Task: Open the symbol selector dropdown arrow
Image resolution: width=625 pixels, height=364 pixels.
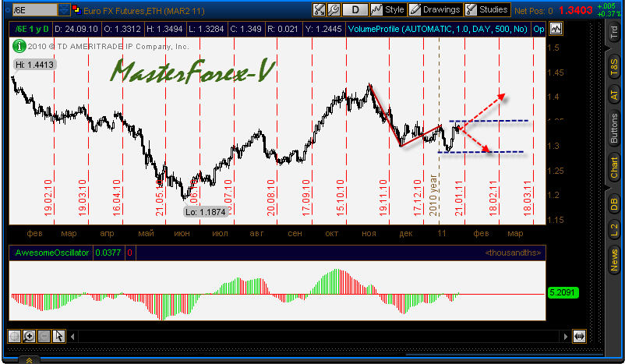Action: 64,10
